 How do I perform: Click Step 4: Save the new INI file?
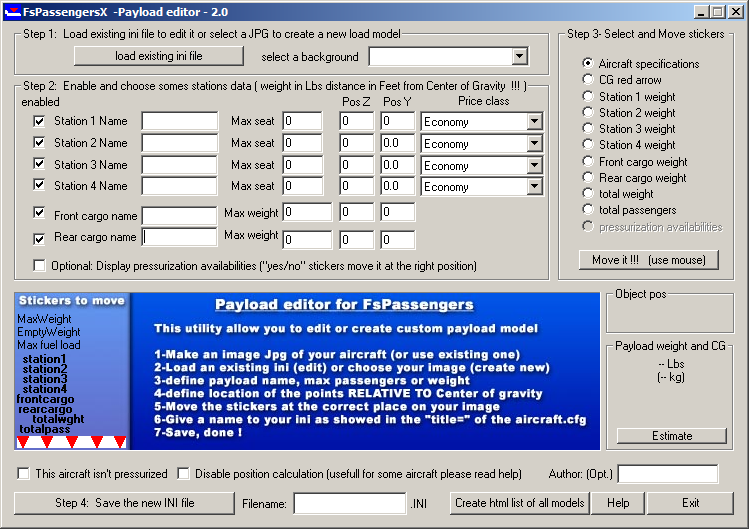click(x=124, y=503)
